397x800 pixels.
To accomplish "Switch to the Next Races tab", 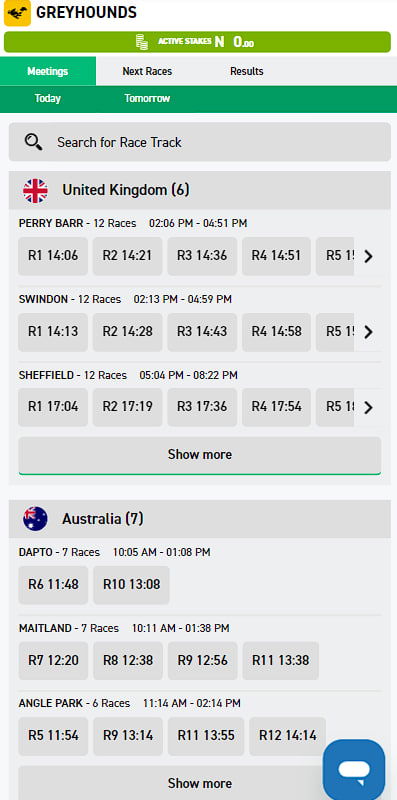I will (147, 71).
